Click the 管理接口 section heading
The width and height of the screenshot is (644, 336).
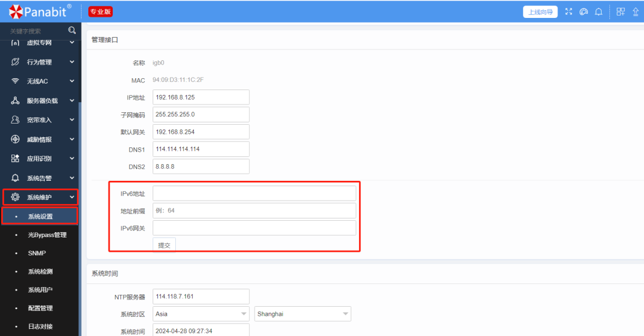105,40
